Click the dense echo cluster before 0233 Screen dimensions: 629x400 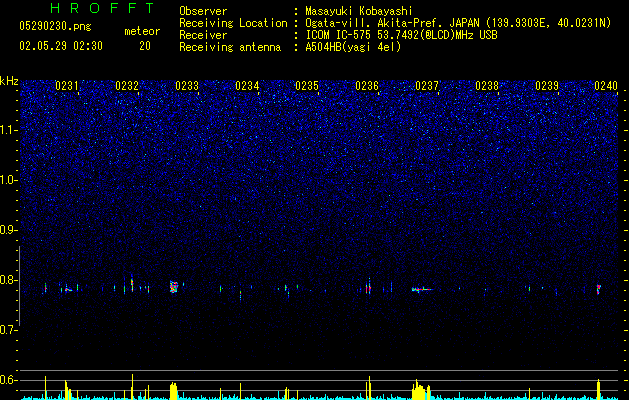point(174,287)
